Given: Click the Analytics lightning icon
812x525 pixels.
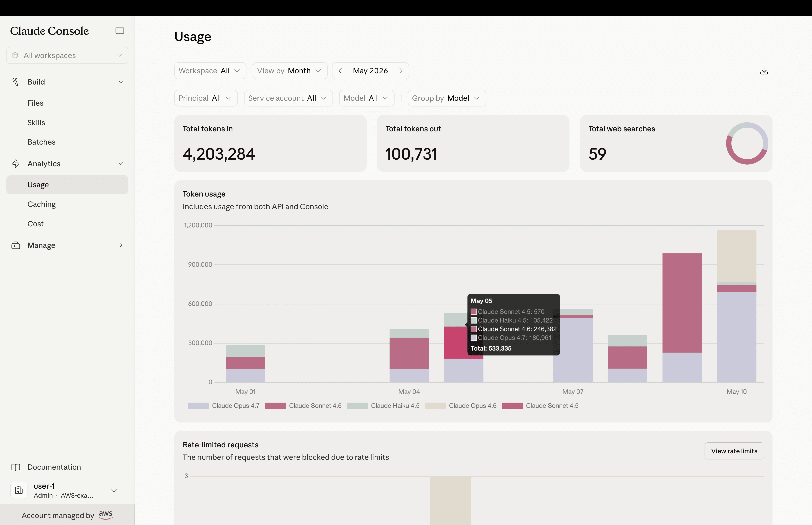Looking at the screenshot, I should [x=16, y=164].
